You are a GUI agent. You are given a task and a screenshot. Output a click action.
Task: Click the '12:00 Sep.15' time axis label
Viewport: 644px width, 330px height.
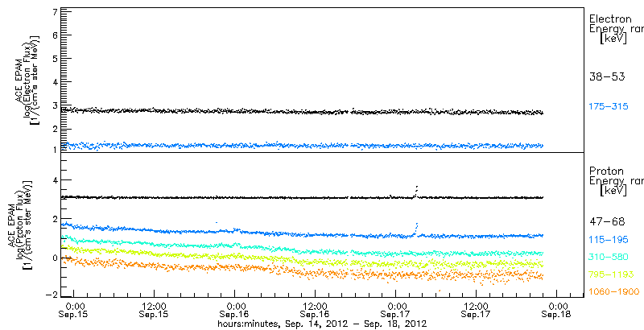point(154,311)
